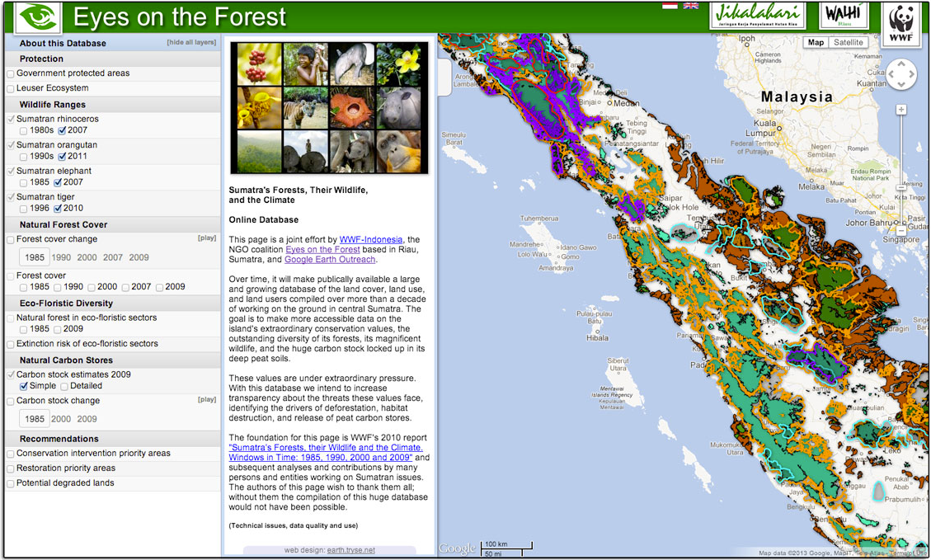Select 1985 in forest cover change timeline
This screenshot has width=931, height=560.
pos(35,257)
